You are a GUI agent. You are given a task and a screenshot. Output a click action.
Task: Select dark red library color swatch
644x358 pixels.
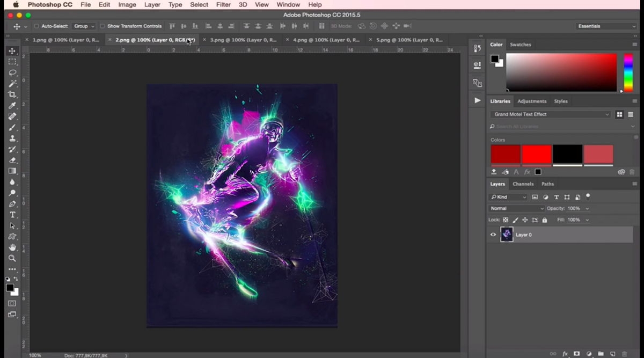pyautogui.click(x=506, y=154)
